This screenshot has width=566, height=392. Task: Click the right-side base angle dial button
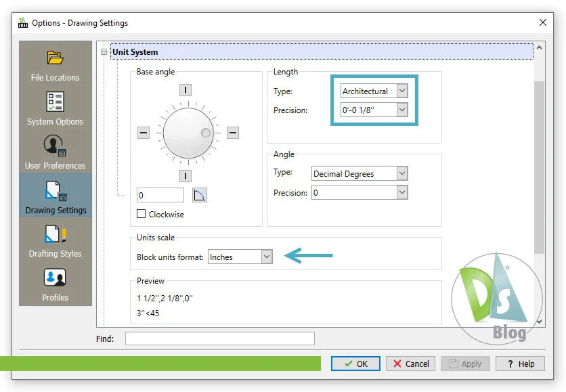pos(232,133)
